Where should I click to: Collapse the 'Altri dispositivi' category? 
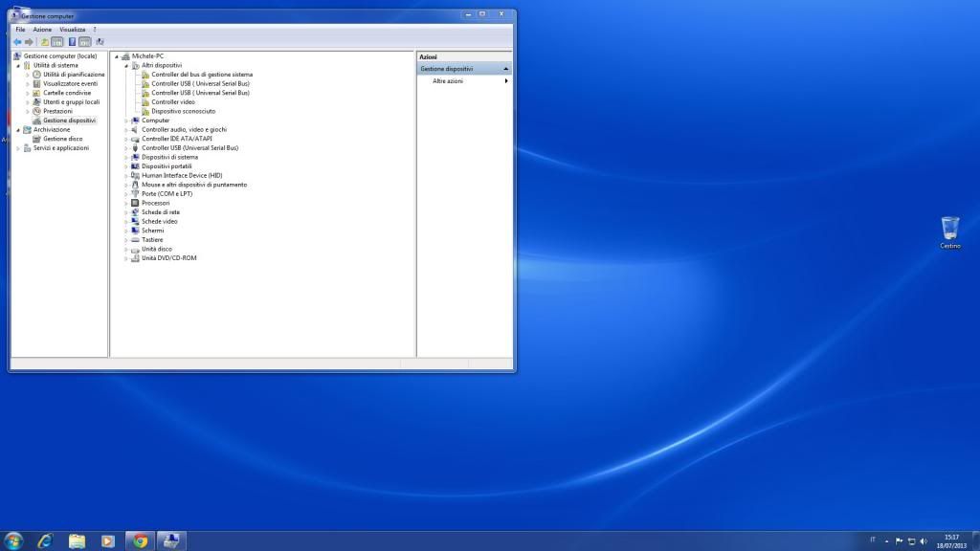click(125, 65)
